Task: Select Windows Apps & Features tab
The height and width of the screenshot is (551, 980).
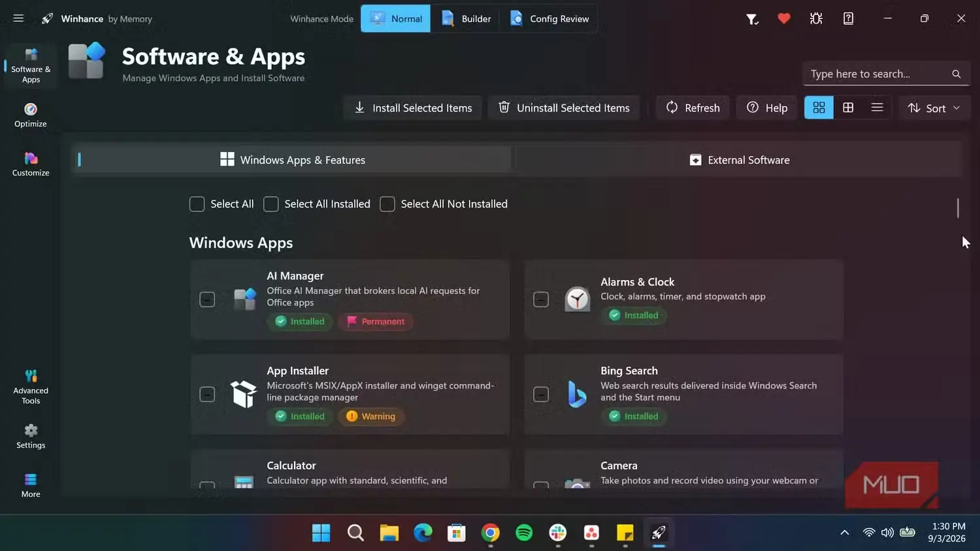Action: [x=292, y=160]
